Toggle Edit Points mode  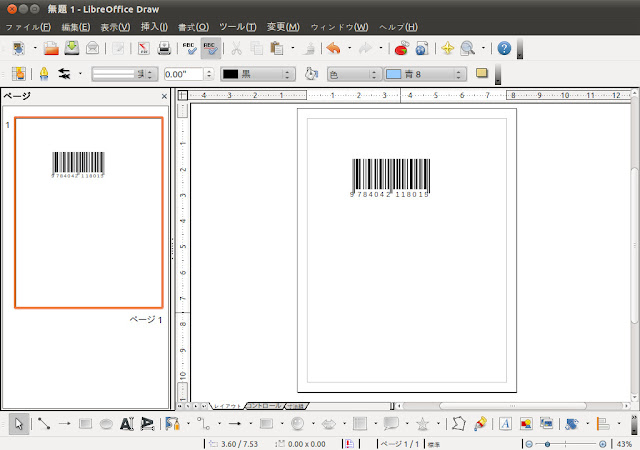(459, 424)
